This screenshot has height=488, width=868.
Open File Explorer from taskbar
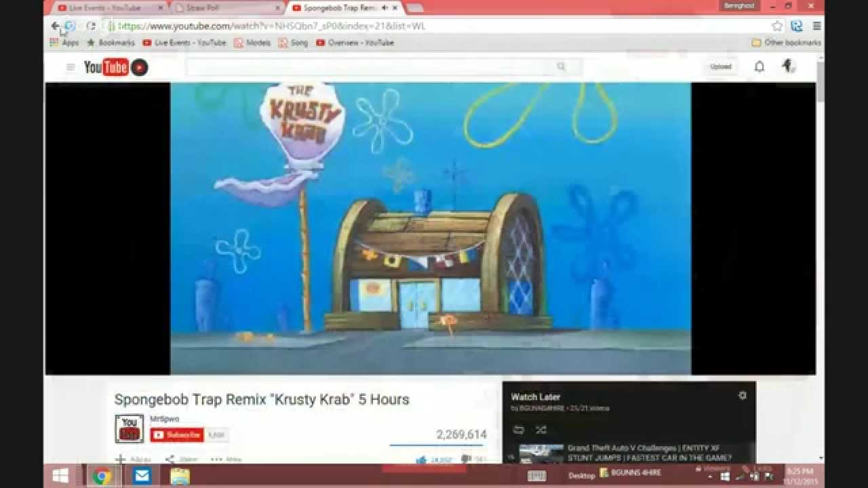(x=180, y=476)
